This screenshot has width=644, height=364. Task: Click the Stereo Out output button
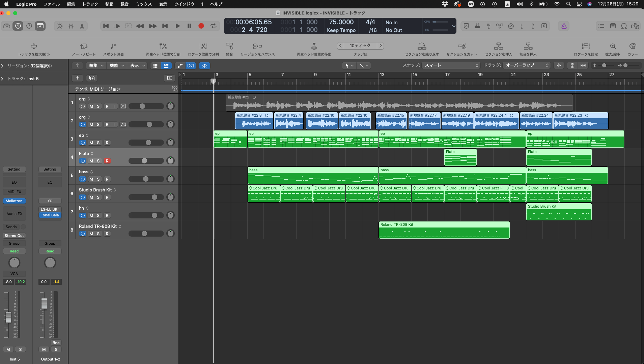pyautogui.click(x=14, y=236)
